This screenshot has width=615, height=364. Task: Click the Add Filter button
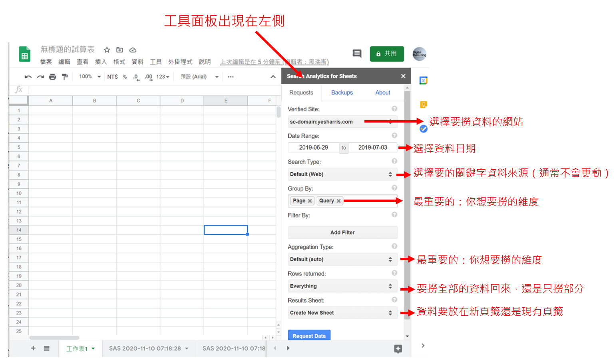click(342, 232)
